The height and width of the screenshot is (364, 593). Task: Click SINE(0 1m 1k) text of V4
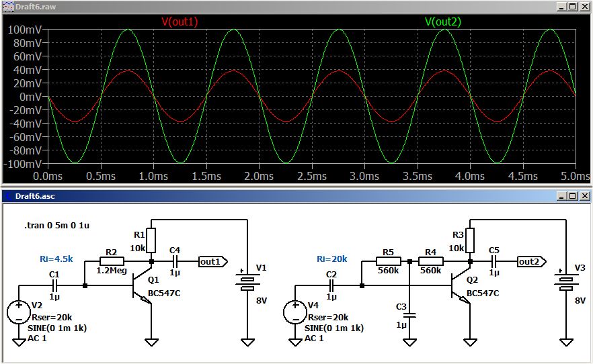334,328
